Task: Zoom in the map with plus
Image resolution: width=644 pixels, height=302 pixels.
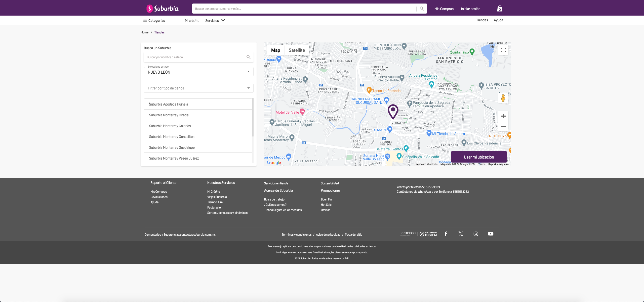Action: pyautogui.click(x=503, y=116)
